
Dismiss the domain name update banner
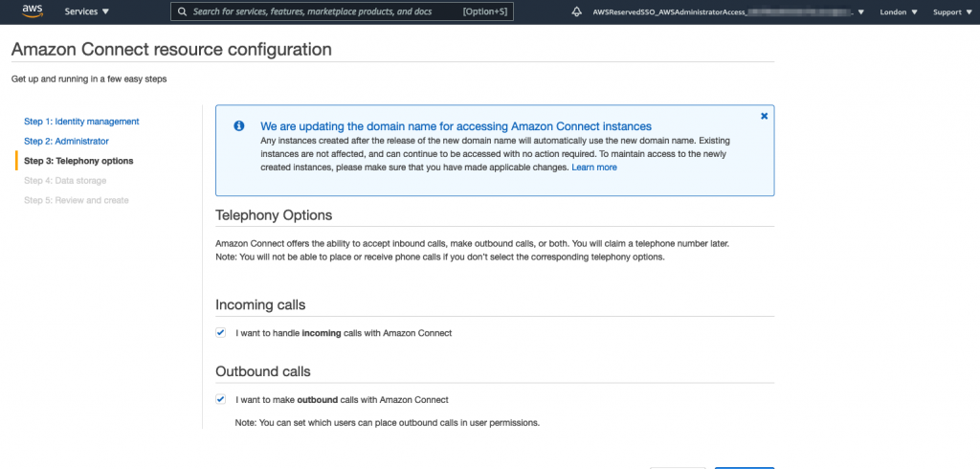click(x=764, y=116)
